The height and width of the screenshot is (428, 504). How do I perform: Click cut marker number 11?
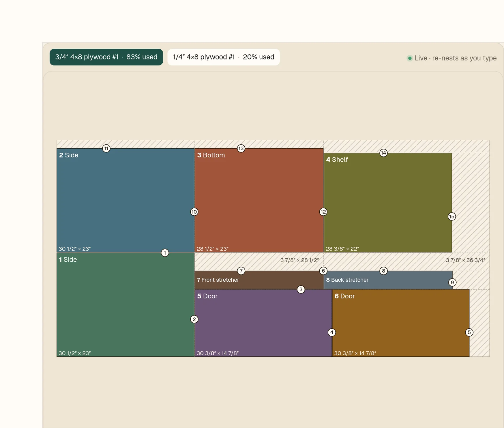click(106, 148)
